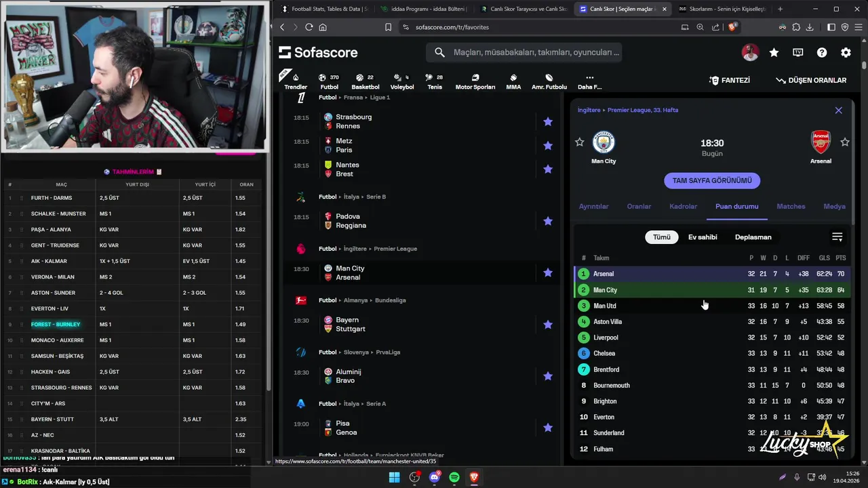Open Liverpool row in standings
868x488 pixels.
pos(712,338)
